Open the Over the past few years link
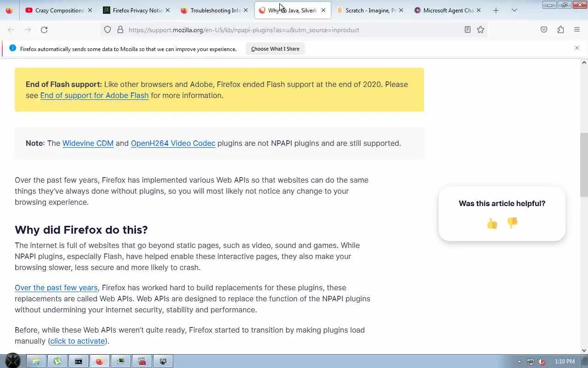This screenshot has width=588, height=368. click(56, 287)
